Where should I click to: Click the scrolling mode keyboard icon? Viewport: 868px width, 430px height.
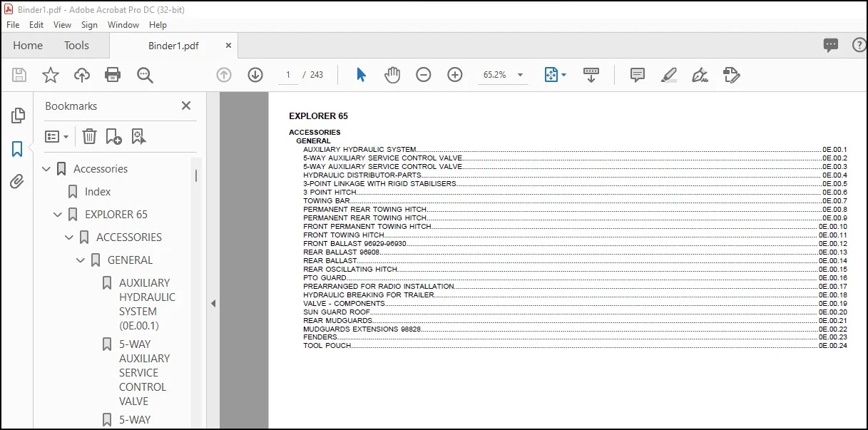591,75
